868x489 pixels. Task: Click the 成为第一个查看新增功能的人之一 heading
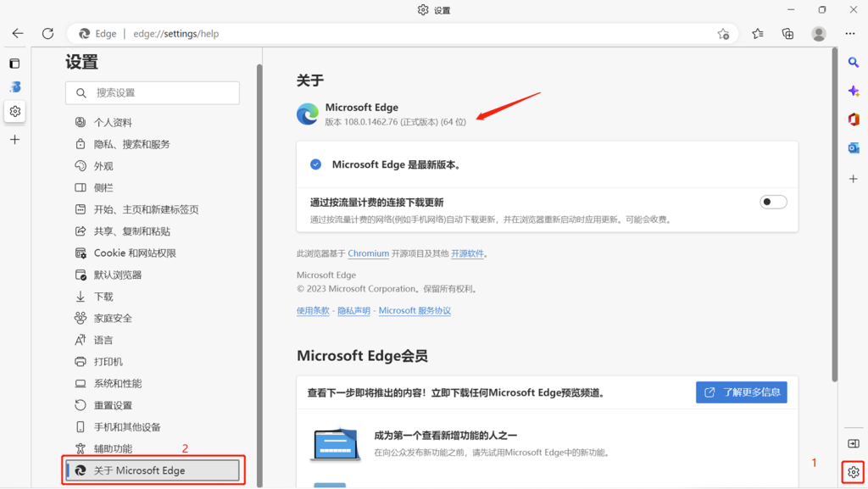pos(446,436)
